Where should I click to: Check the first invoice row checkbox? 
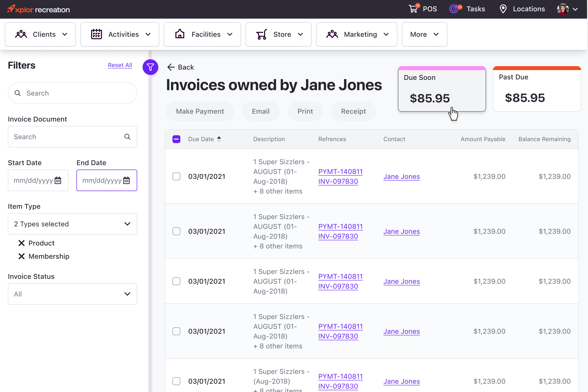point(176,176)
